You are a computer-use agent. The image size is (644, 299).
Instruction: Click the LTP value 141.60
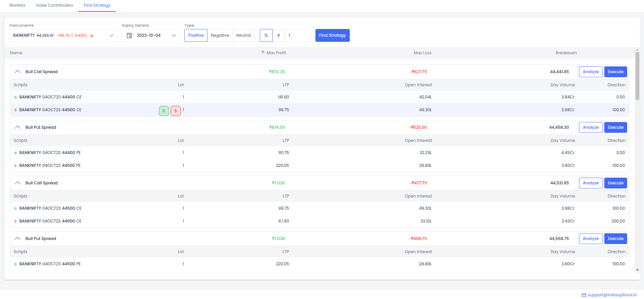click(283, 97)
